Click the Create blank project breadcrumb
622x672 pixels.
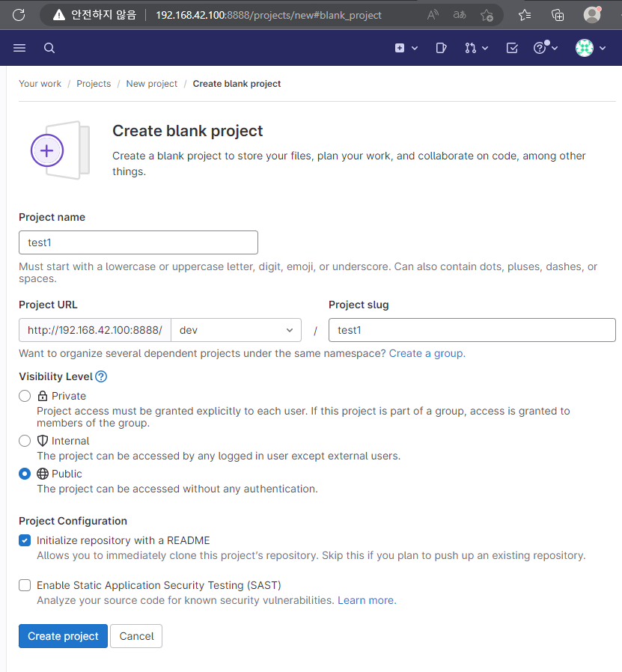[x=237, y=84]
